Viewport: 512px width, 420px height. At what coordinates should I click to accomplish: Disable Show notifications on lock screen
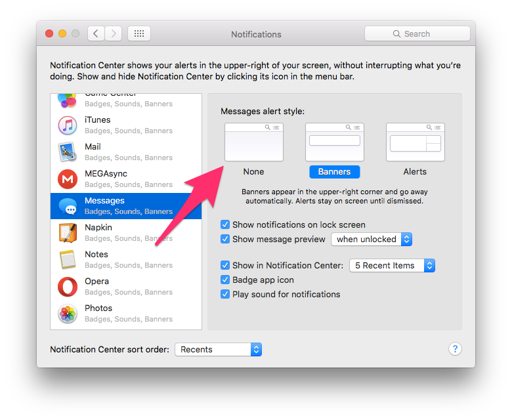tap(225, 225)
